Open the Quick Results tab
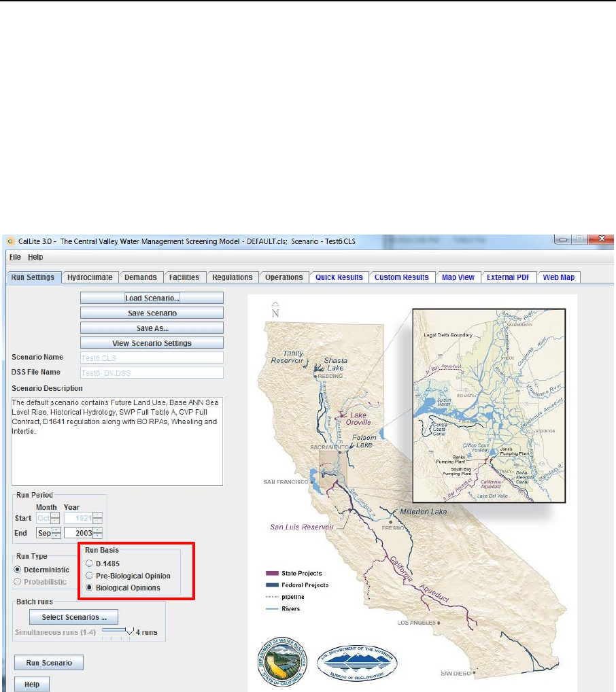Image resolution: width=616 pixels, height=692 pixels. pyautogui.click(x=339, y=277)
